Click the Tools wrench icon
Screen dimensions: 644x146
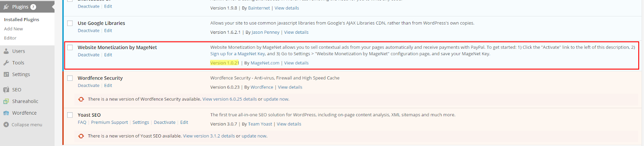[6, 63]
